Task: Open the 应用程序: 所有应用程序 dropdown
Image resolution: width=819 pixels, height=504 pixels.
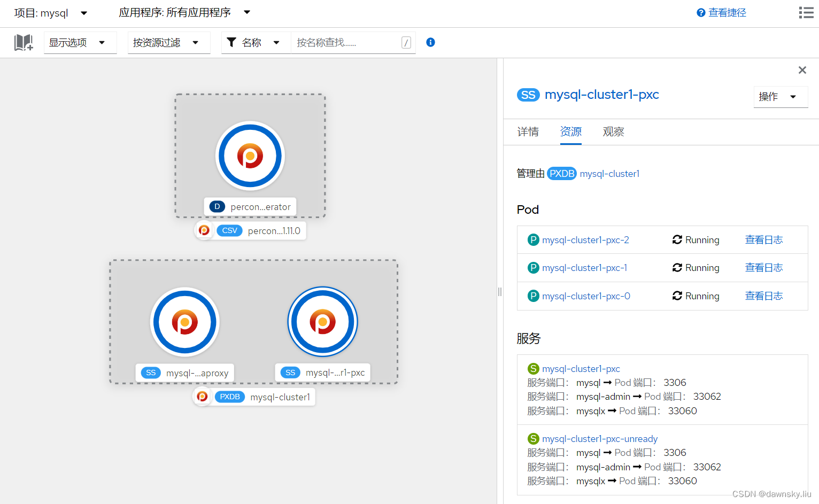Action: [184, 12]
